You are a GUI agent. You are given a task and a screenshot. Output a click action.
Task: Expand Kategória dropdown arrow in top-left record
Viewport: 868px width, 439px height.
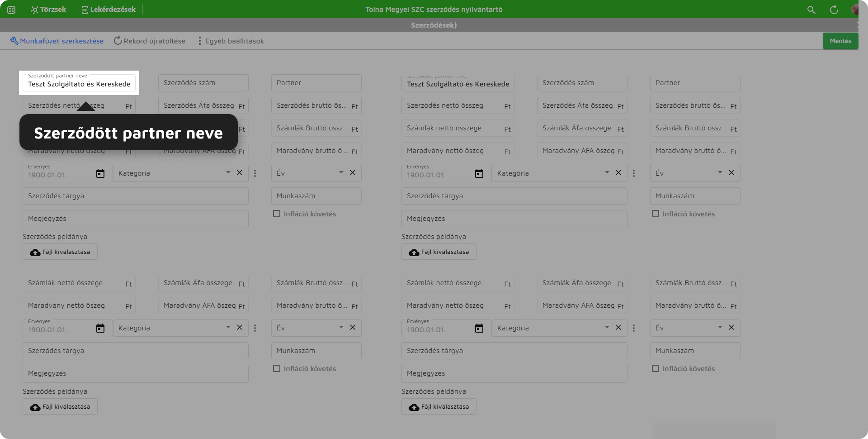pyautogui.click(x=228, y=172)
